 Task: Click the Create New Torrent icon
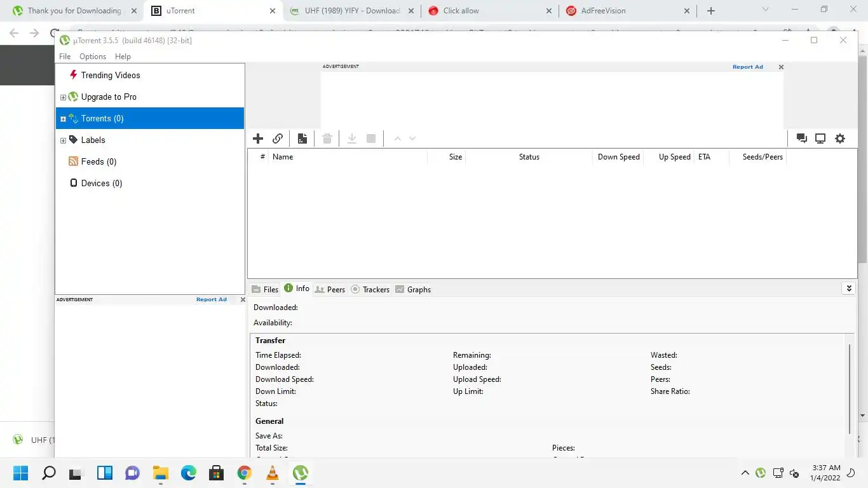302,139
